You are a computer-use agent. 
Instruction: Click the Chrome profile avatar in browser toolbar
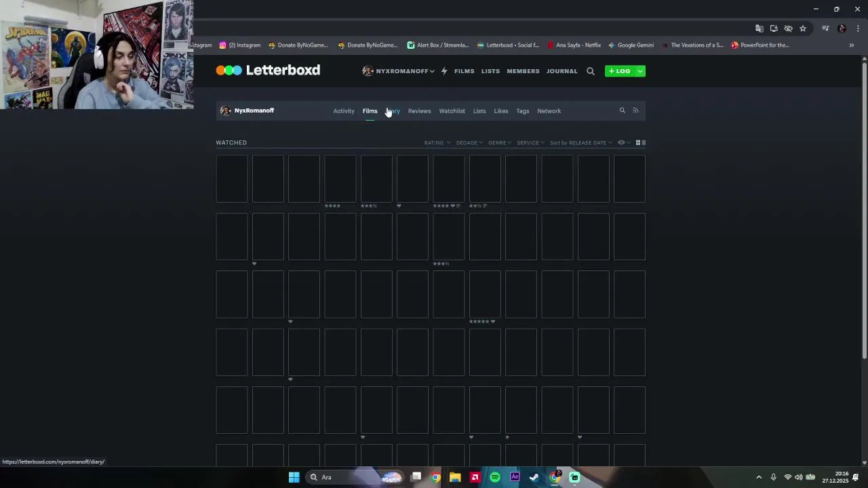(842, 28)
